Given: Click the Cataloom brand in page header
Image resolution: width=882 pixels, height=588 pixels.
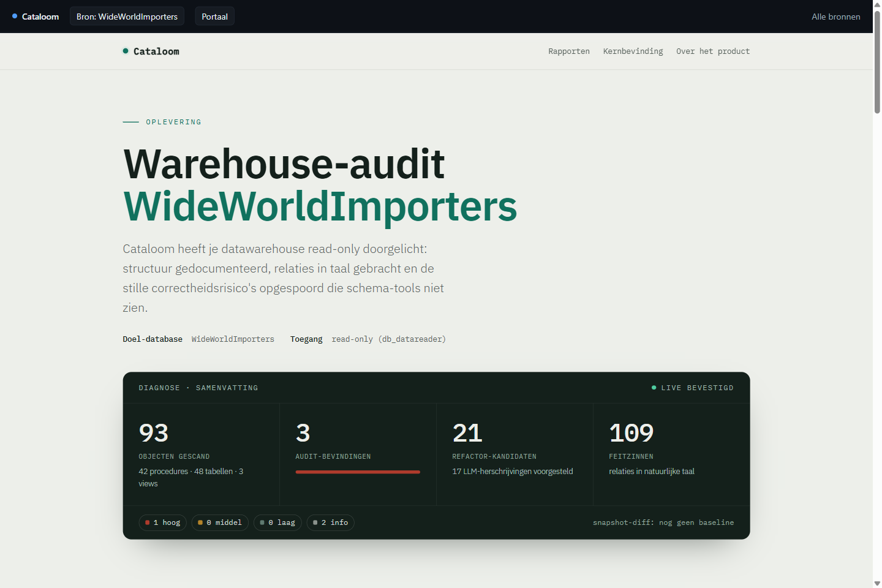Looking at the screenshot, I should point(151,51).
